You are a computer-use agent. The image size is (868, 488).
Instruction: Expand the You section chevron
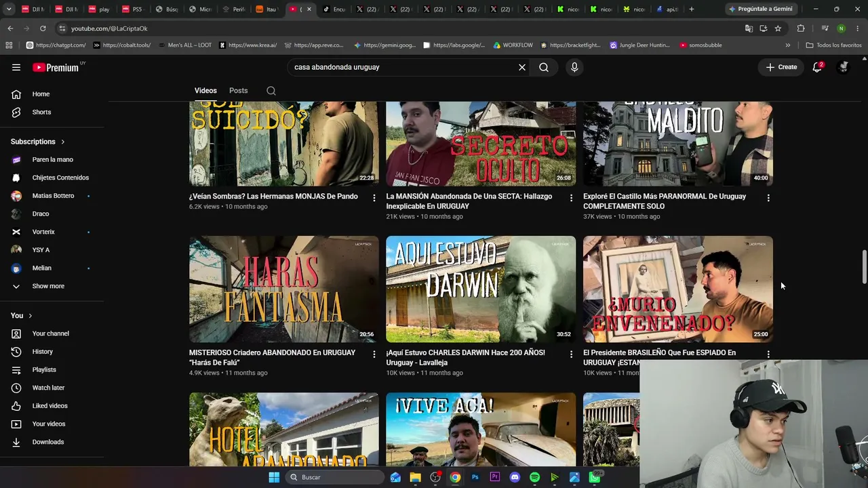[30, 316]
